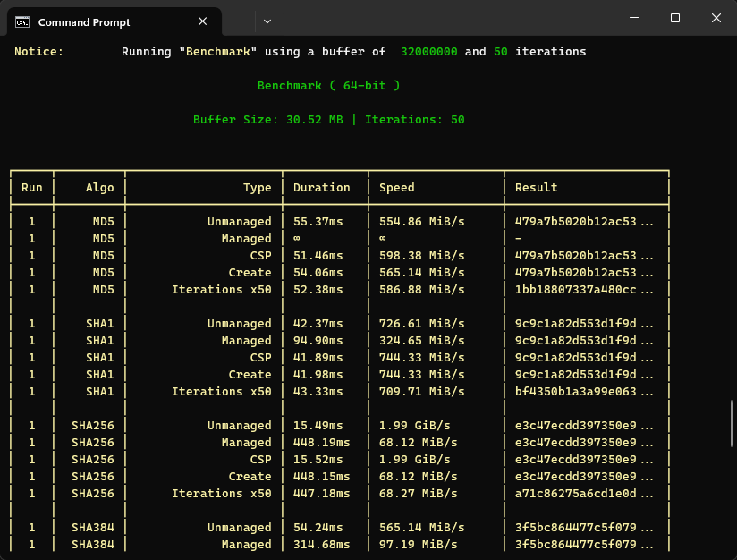Click MD5 Managed infinity duration symbol
This screenshot has height=560, width=737.
297,238
